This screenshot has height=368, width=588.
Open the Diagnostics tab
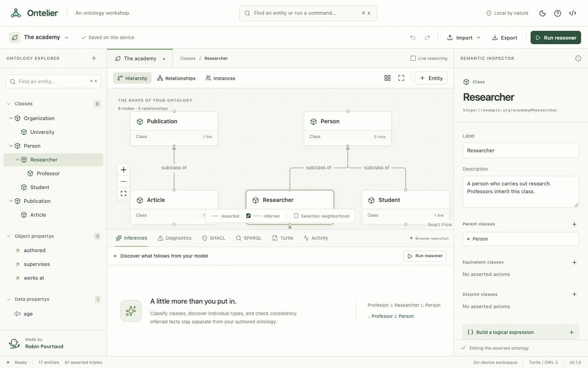[x=175, y=238]
